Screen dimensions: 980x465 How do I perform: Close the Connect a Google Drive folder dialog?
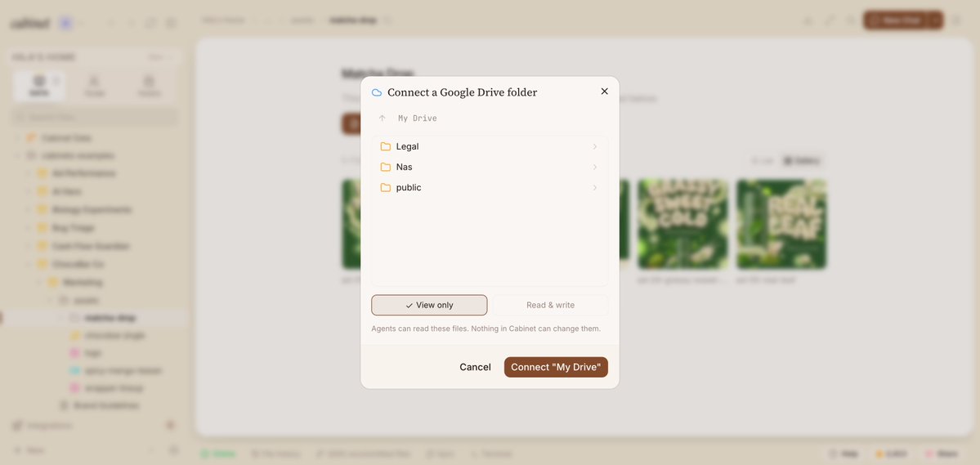coord(604,92)
